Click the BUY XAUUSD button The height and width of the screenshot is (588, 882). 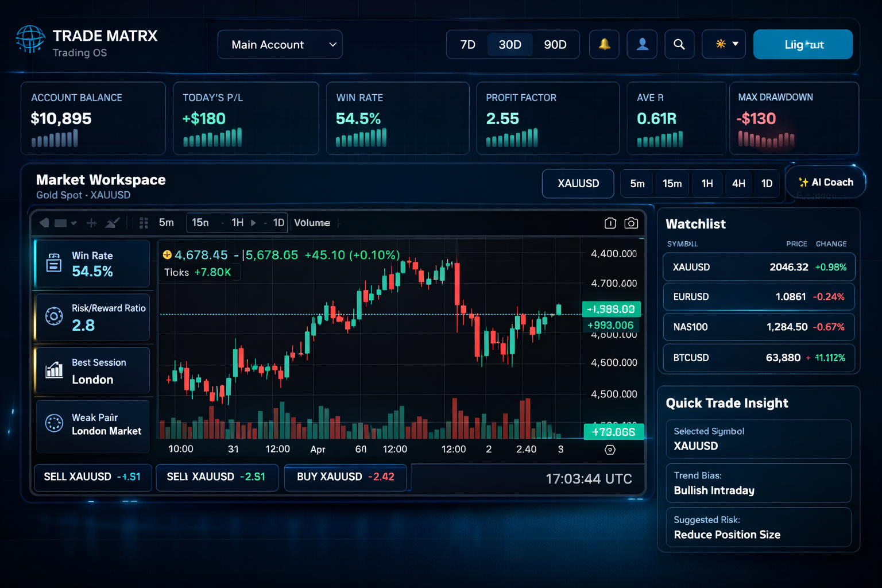345,477
